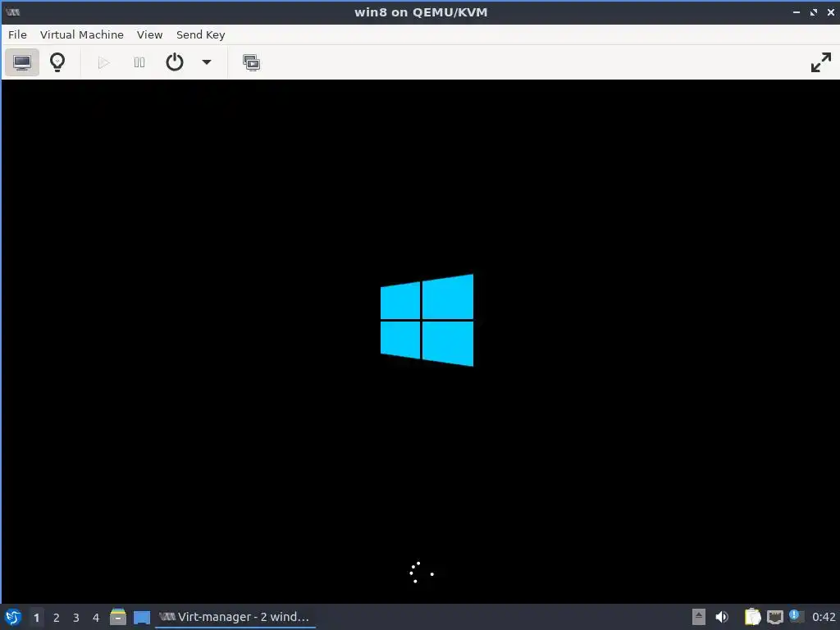Switch to workspace 2
Screen dimensions: 840x630
pyautogui.click(x=57, y=618)
